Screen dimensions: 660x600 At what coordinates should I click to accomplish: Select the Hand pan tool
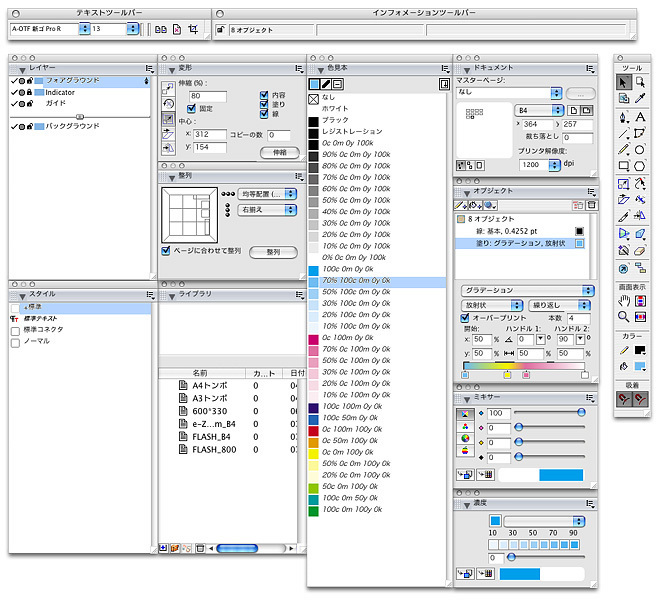[x=623, y=301]
